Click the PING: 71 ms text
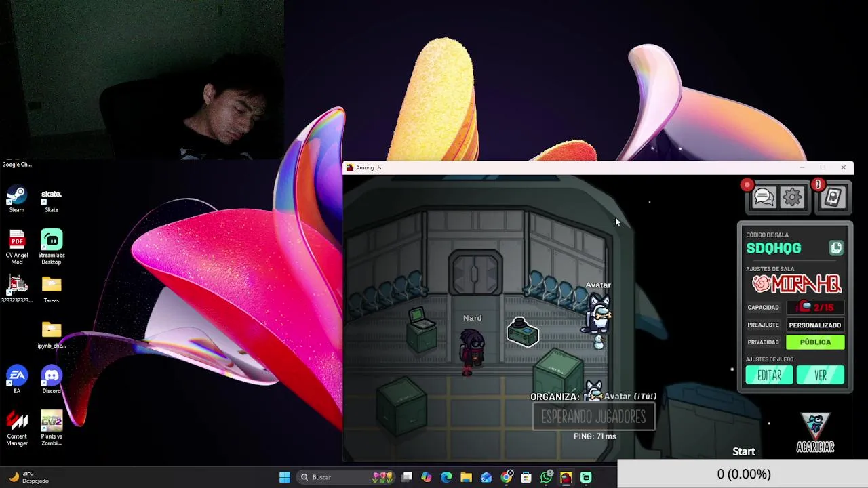The height and width of the screenshot is (488, 868). pyautogui.click(x=595, y=436)
